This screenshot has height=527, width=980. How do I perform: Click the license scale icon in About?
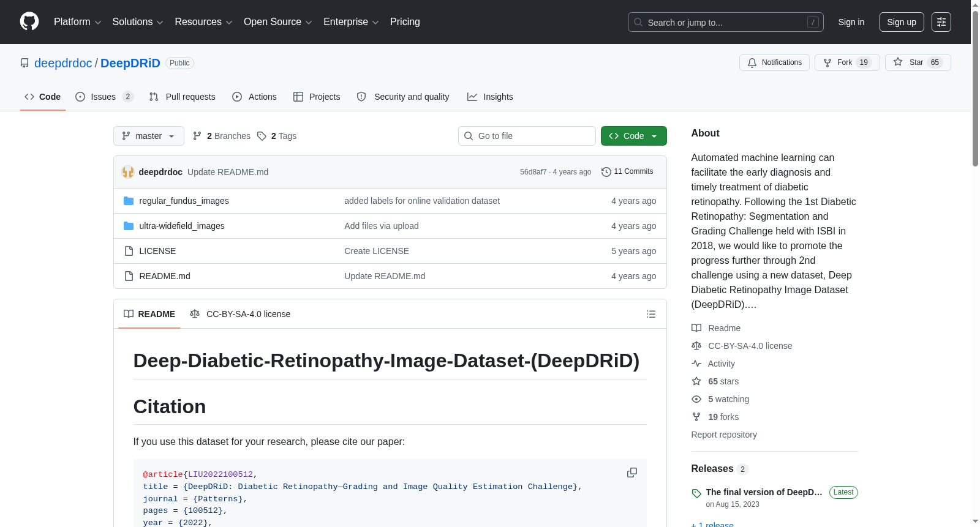(x=696, y=346)
